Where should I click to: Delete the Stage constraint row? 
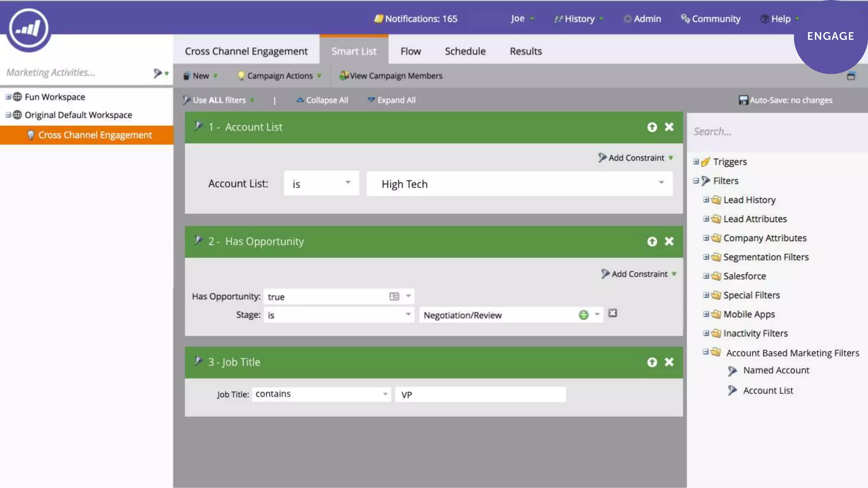point(612,313)
